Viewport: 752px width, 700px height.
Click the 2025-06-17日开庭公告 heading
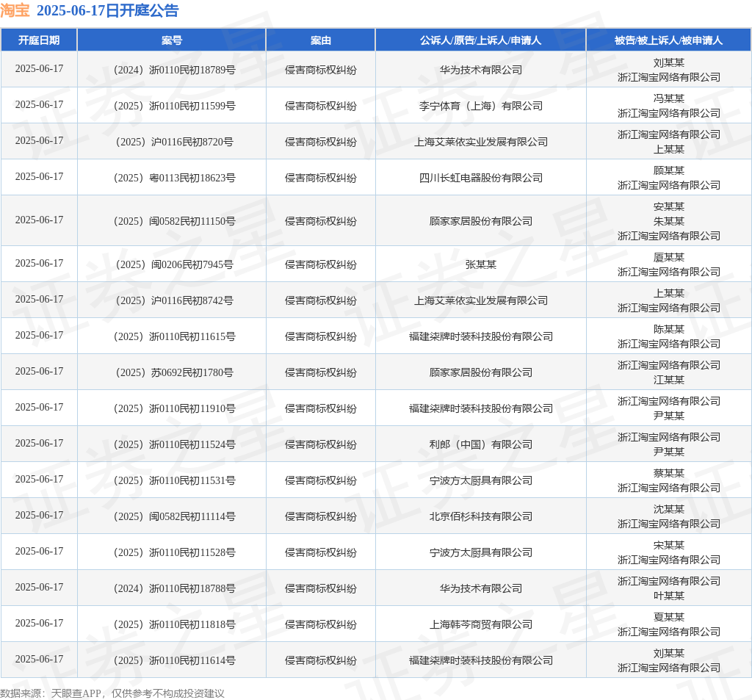coord(107,10)
